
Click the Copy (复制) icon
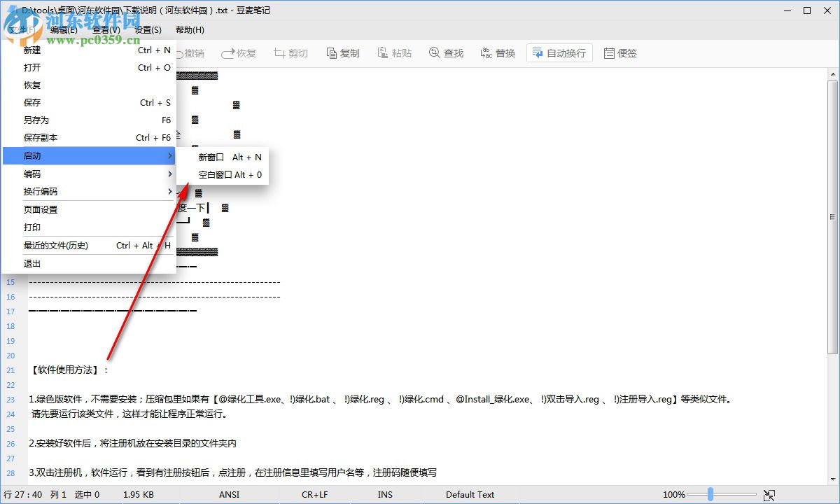coord(342,52)
